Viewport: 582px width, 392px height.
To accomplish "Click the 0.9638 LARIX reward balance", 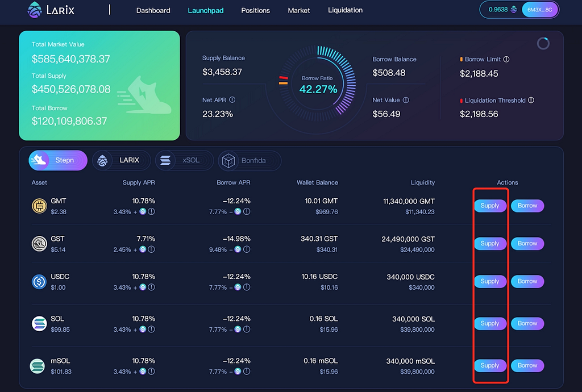I will 502,10.
